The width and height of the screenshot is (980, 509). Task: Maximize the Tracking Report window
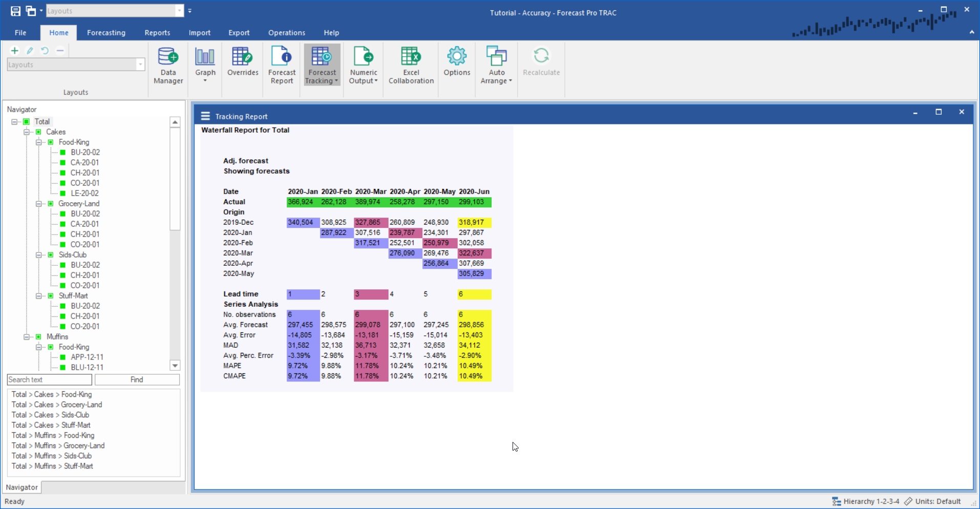939,112
